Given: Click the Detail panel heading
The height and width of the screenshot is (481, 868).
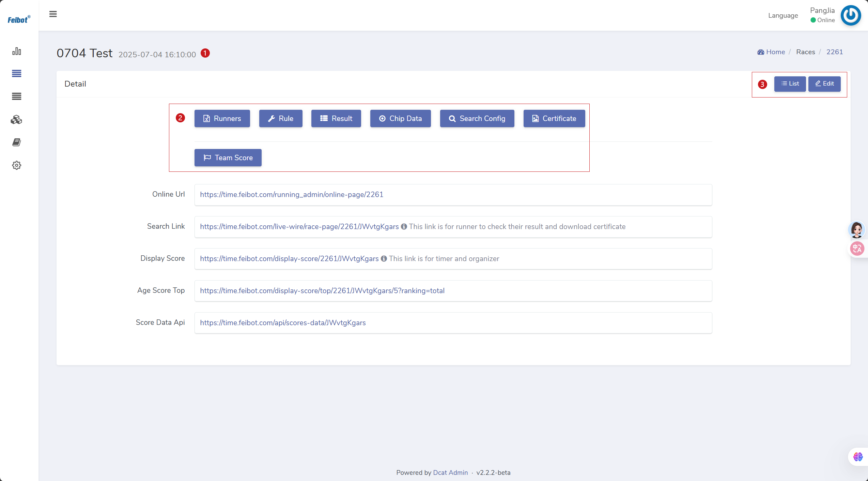Looking at the screenshot, I should (75, 84).
